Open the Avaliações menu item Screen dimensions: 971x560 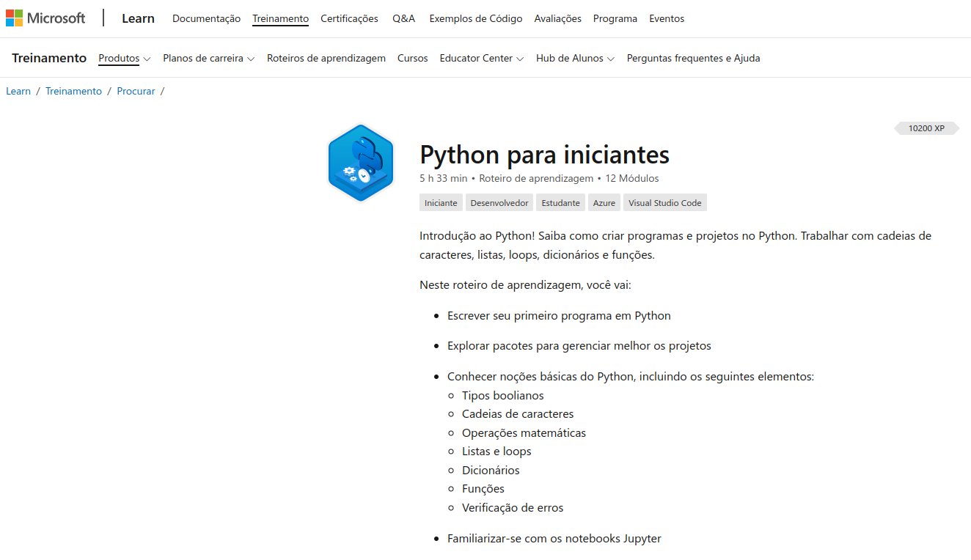coord(557,18)
